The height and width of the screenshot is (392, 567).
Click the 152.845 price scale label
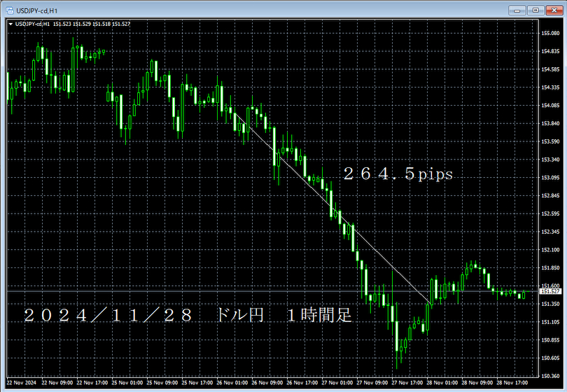click(550, 195)
